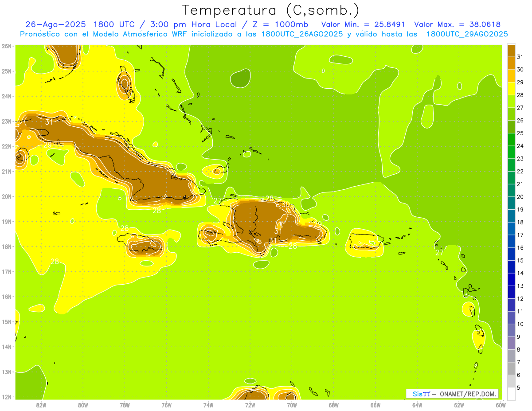The height and width of the screenshot is (411, 532).
Task: Click the 1800UTC_29AGO2025 valid-until timestamp
Action: 467,34
